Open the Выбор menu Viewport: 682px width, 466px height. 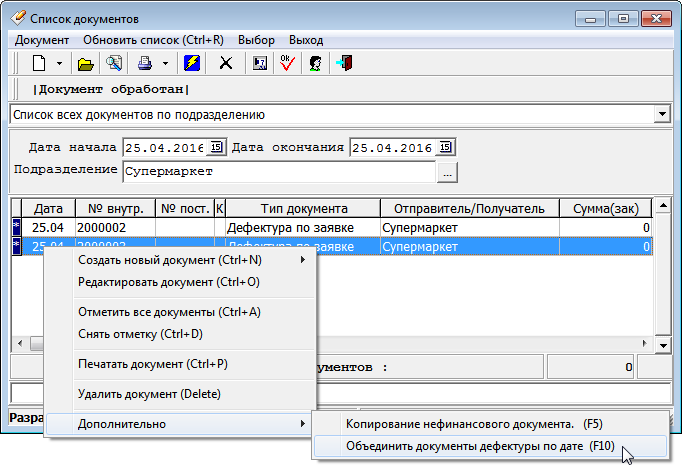click(256, 40)
